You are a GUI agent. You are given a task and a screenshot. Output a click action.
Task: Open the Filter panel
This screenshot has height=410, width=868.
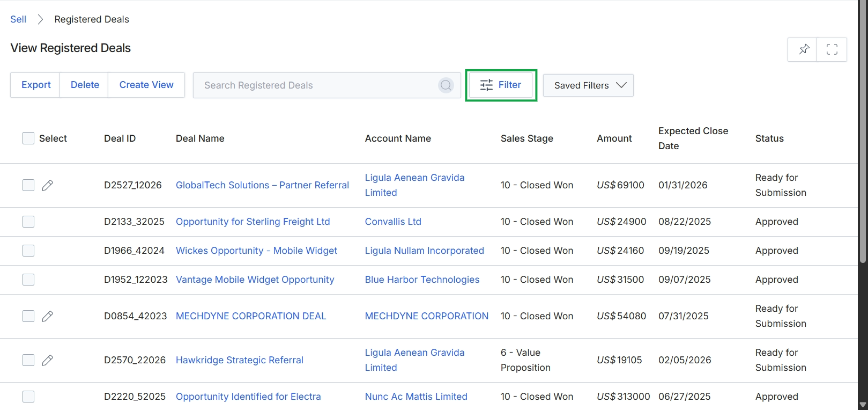click(501, 85)
